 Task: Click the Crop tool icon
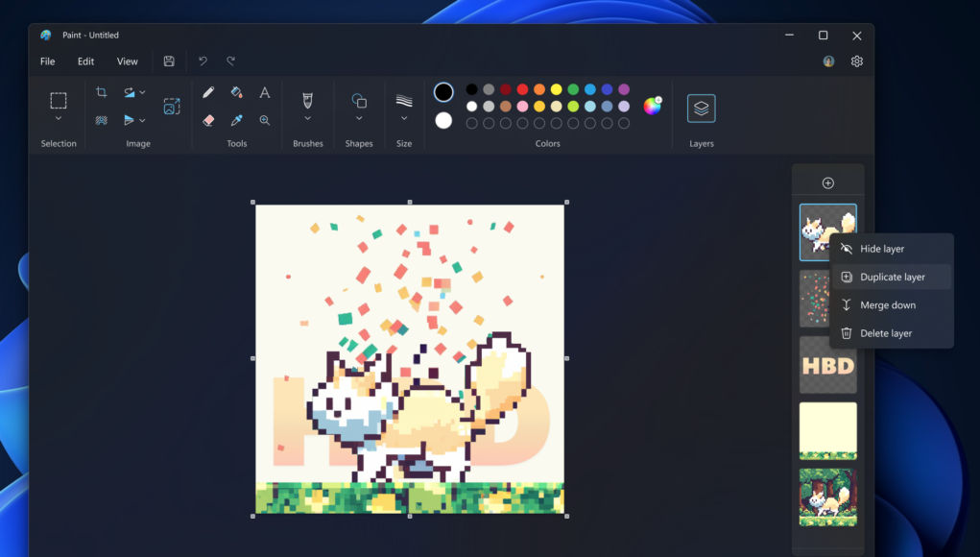(101, 92)
